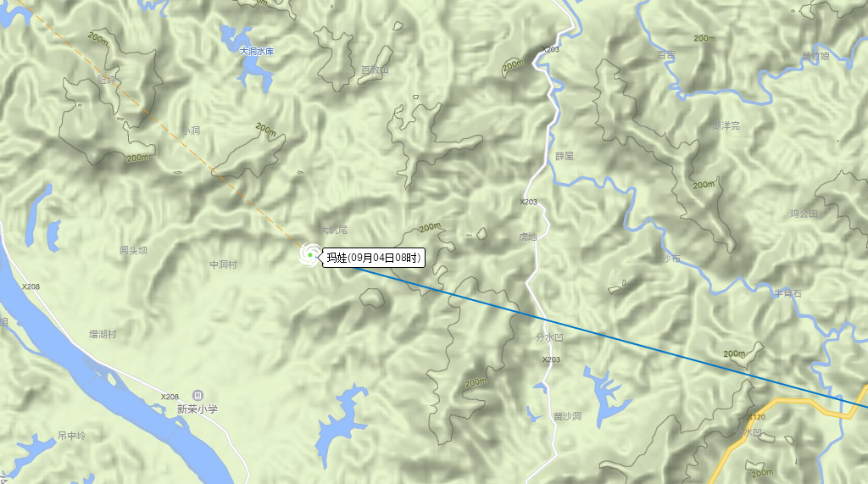Select the 黄沙洞 place label
Screen dimensions: 868x484
[x=567, y=416]
